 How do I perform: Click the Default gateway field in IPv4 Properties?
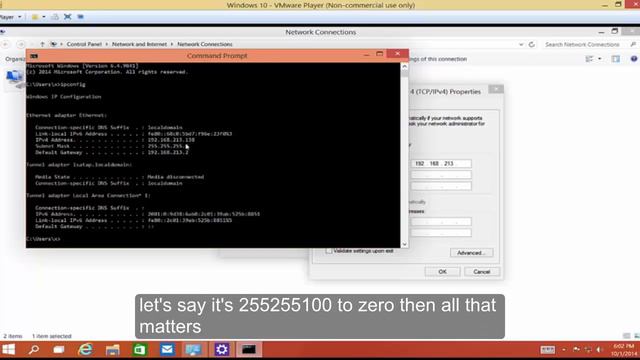441,186
